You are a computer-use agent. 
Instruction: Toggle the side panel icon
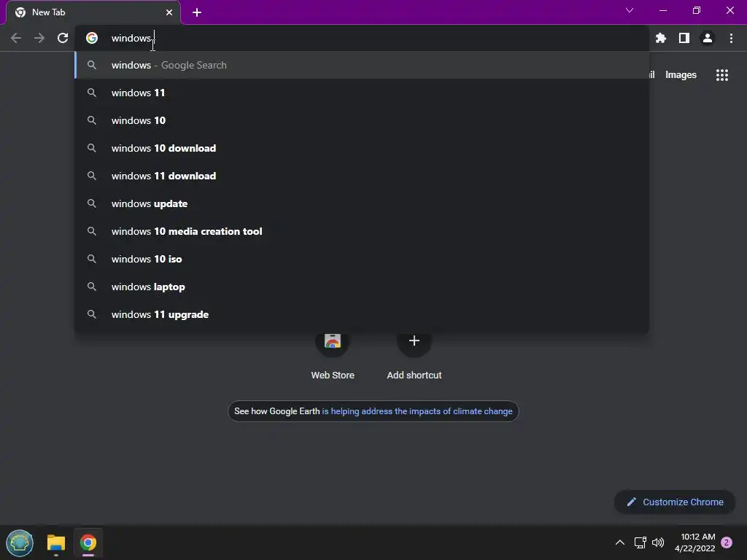pos(684,38)
